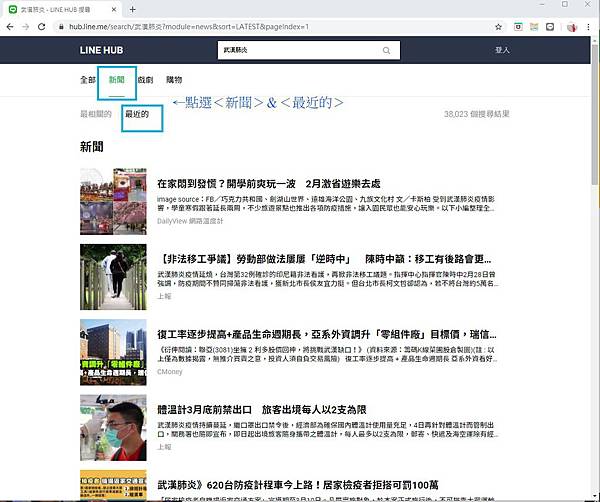Image resolution: width=600 pixels, height=502 pixels.
Task: Open a new tab with plus icon
Action: click(132, 10)
